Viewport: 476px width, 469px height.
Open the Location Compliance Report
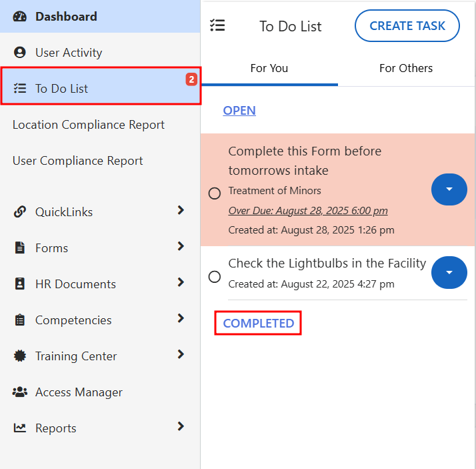pyautogui.click(x=89, y=125)
